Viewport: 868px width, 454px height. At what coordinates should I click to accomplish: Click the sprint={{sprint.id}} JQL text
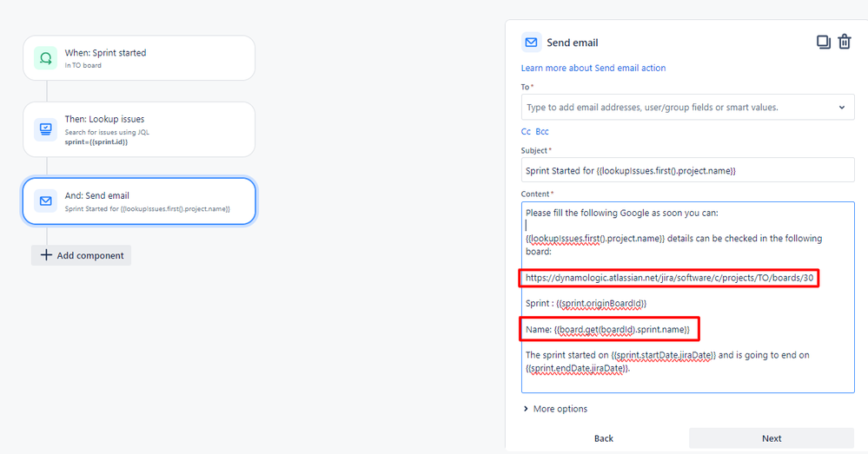click(x=96, y=142)
